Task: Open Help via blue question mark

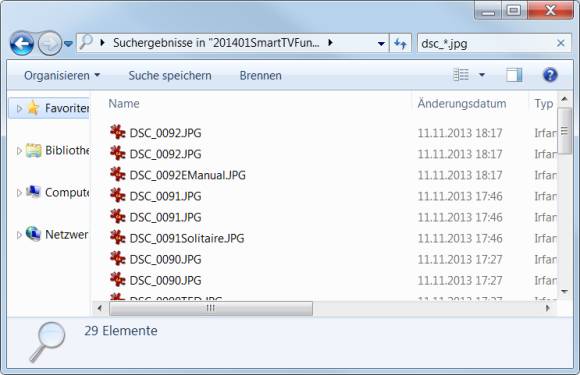Action: pos(550,75)
